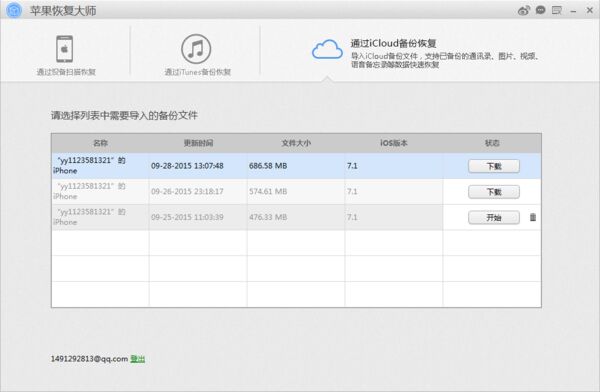Click the Weibo icon in title bar
600x392 pixels.
point(524,10)
